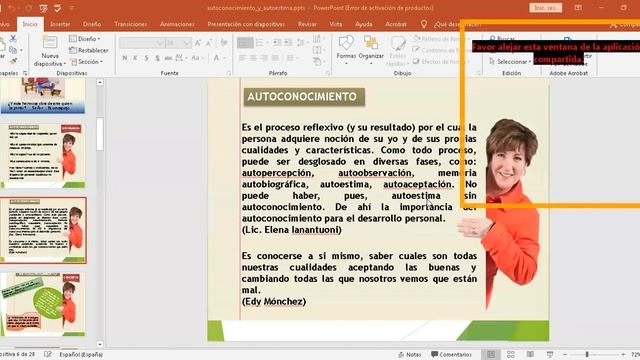Switch to Normal view in status bar
This screenshot has height=360, width=640.
pyautogui.click(x=491, y=355)
